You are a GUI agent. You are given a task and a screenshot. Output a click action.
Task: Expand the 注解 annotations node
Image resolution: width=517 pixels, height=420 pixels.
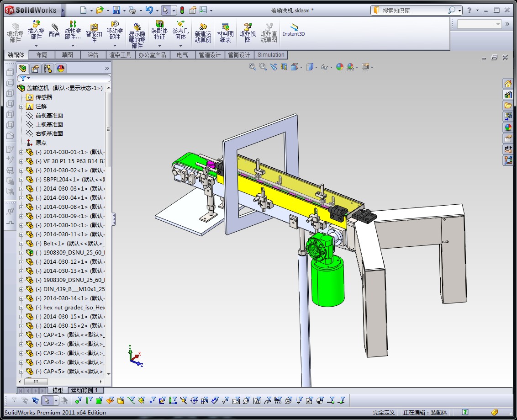21,106
